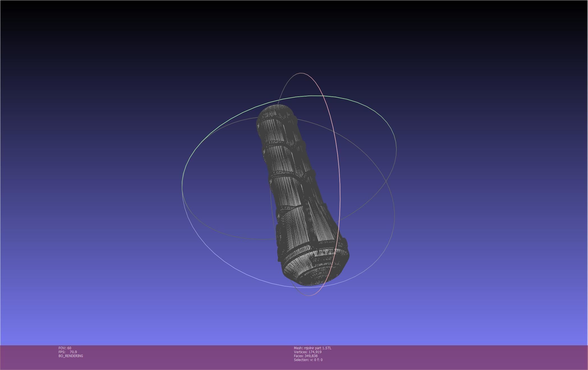Click the mesh name 'mjolnir part 1.STL'
The width and height of the screenshot is (588, 370).
[x=313, y=348]
